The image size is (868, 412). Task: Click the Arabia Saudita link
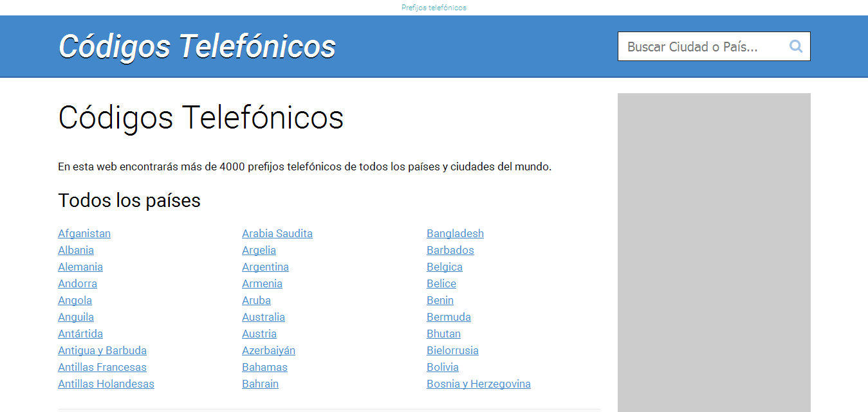coord(277,233)
